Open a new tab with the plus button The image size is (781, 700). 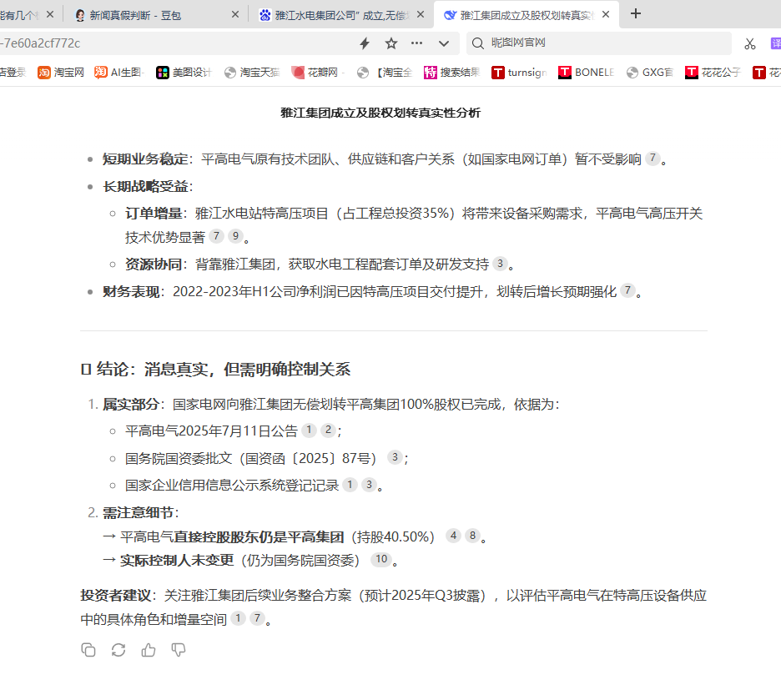point(636,14)
